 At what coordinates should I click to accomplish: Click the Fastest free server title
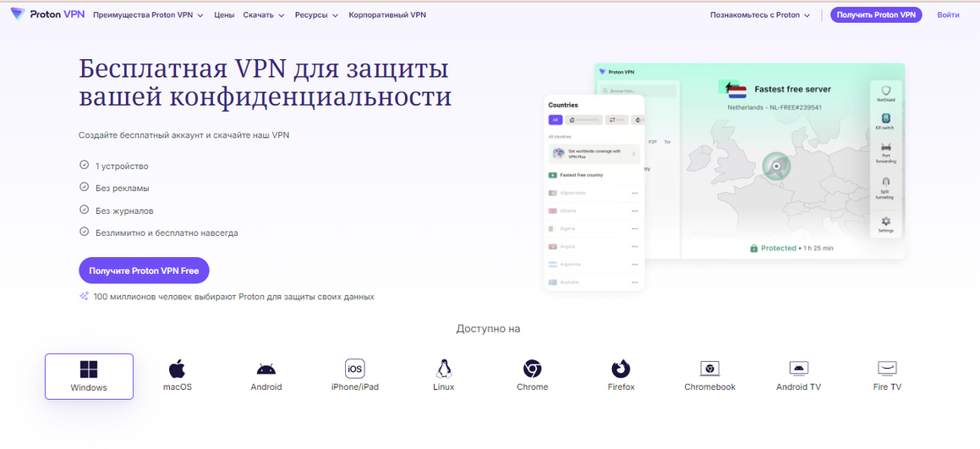tap(792, 90)
